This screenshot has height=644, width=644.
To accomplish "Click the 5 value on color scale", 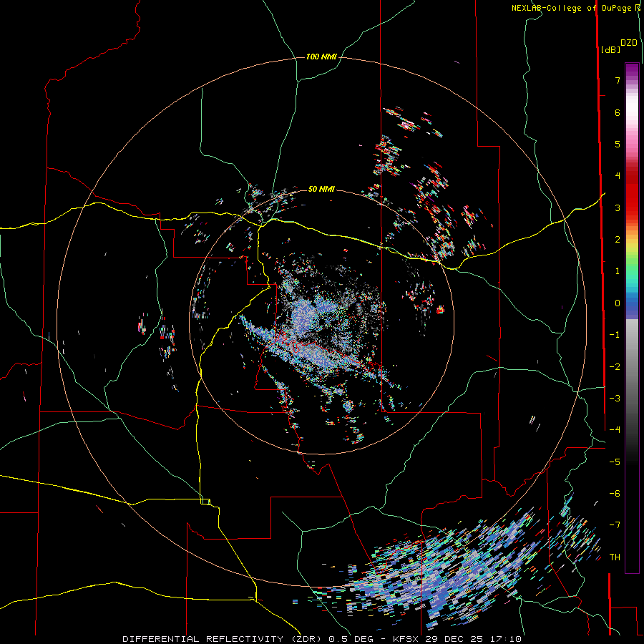I will (x=618, y=144).
